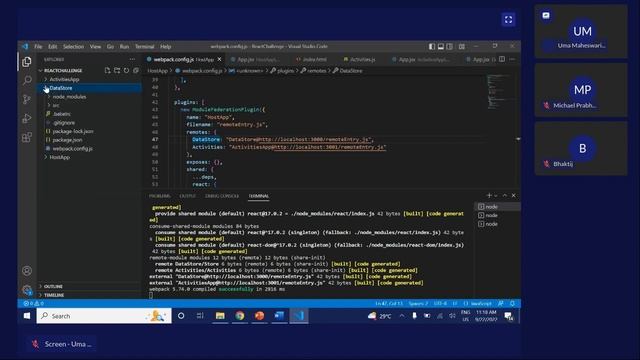Click the Ln 47 cursor position indicator

(389, 304)
